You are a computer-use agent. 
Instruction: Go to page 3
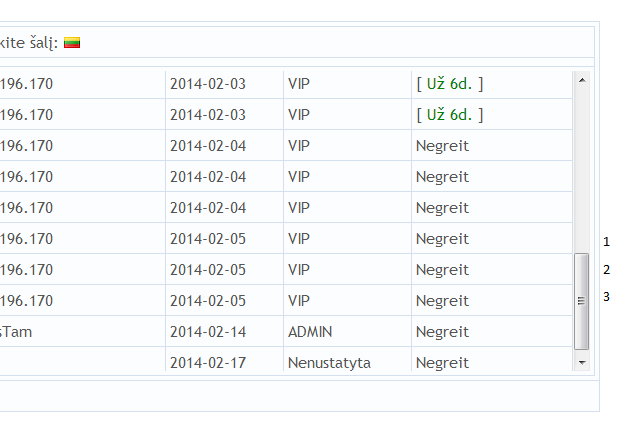click(606, 297)
